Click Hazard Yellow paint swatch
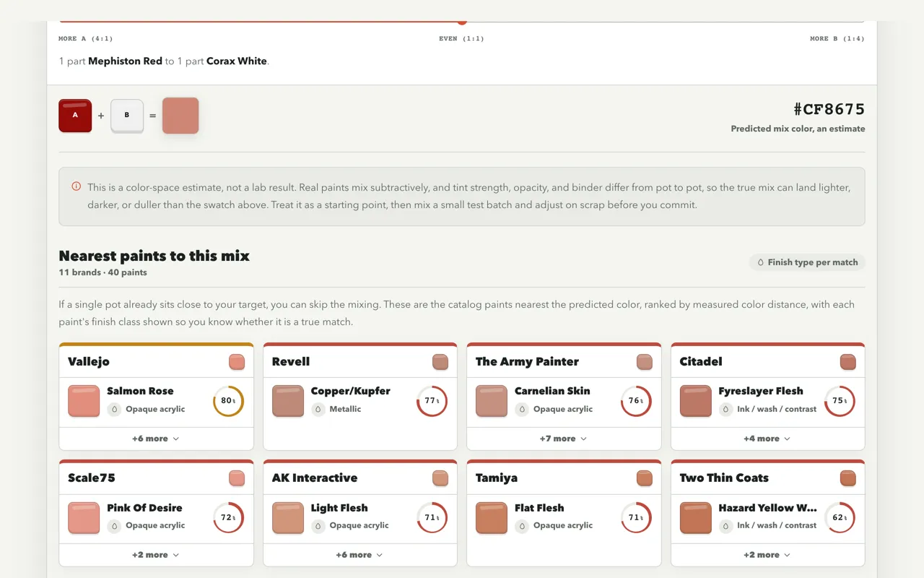The height and width of the screenshot is (578, 924). pyautogui.click(x=696, y=518)
